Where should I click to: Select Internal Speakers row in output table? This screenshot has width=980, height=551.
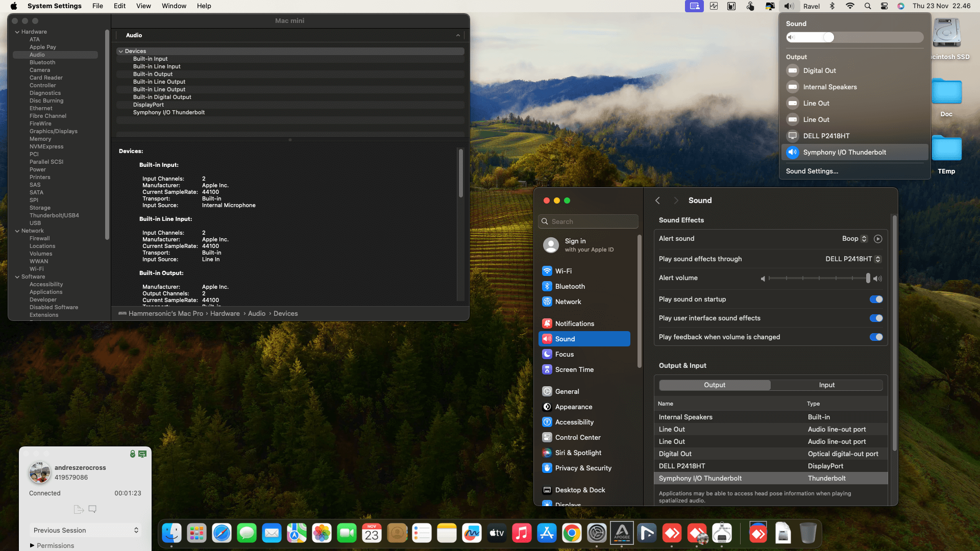(771, 417)
